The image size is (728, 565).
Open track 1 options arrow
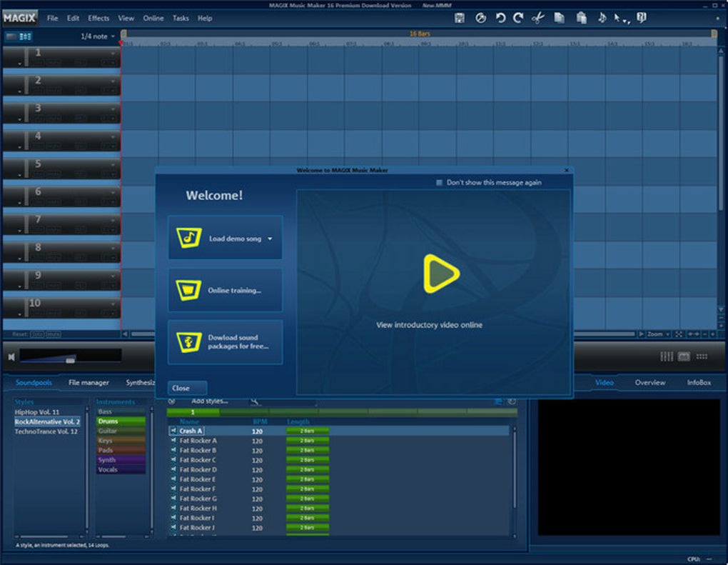pos(113,53)
